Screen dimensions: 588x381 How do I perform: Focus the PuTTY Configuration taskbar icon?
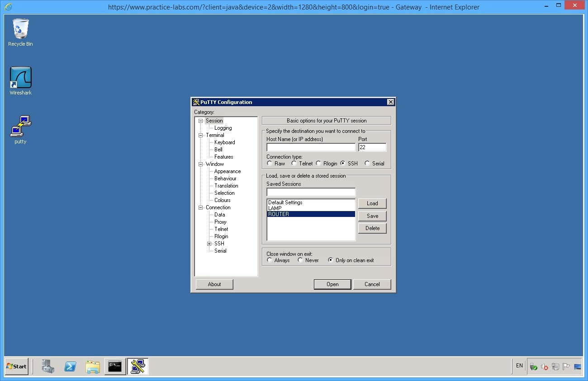click(138, 367)
